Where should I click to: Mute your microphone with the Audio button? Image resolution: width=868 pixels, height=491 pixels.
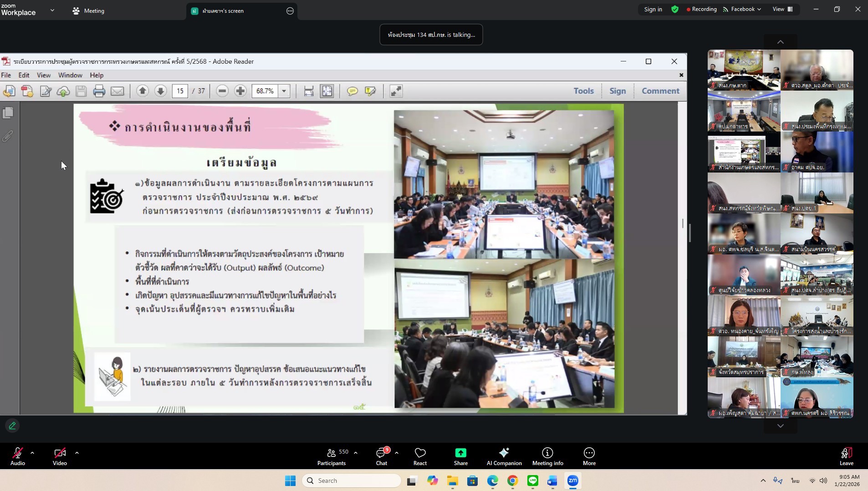pos(18,455)
